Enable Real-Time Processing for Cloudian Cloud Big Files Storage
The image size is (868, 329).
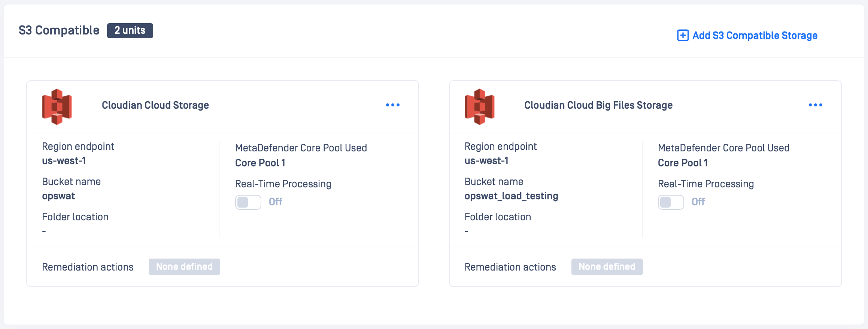tap(671, 202)
